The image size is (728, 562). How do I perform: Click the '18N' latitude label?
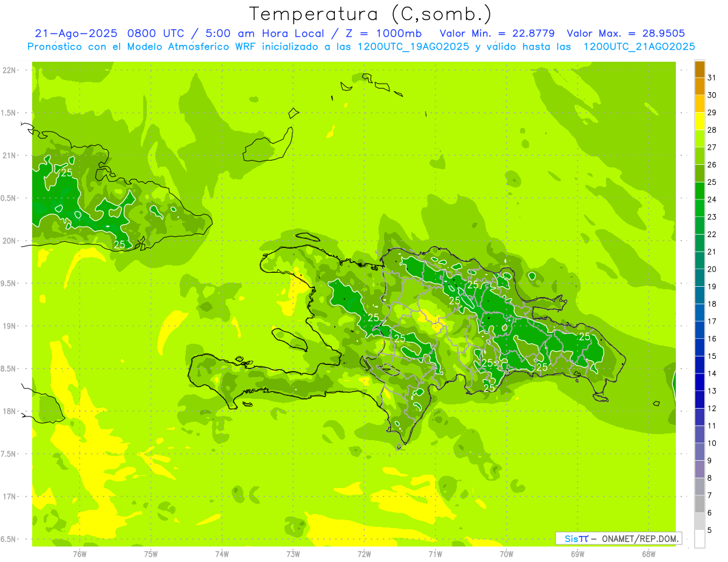[10, 411]
